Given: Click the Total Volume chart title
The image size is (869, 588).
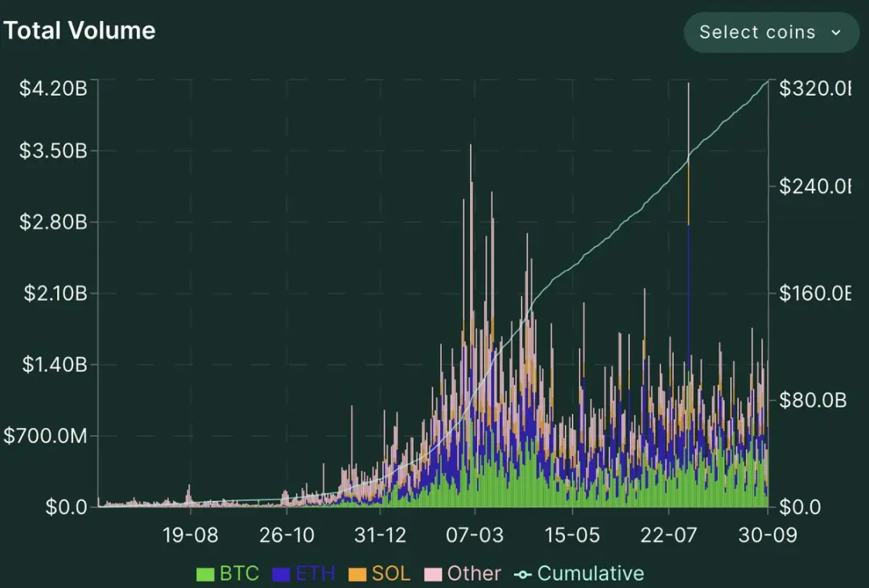Looking at the screenshot, I should tap(79, 31).
